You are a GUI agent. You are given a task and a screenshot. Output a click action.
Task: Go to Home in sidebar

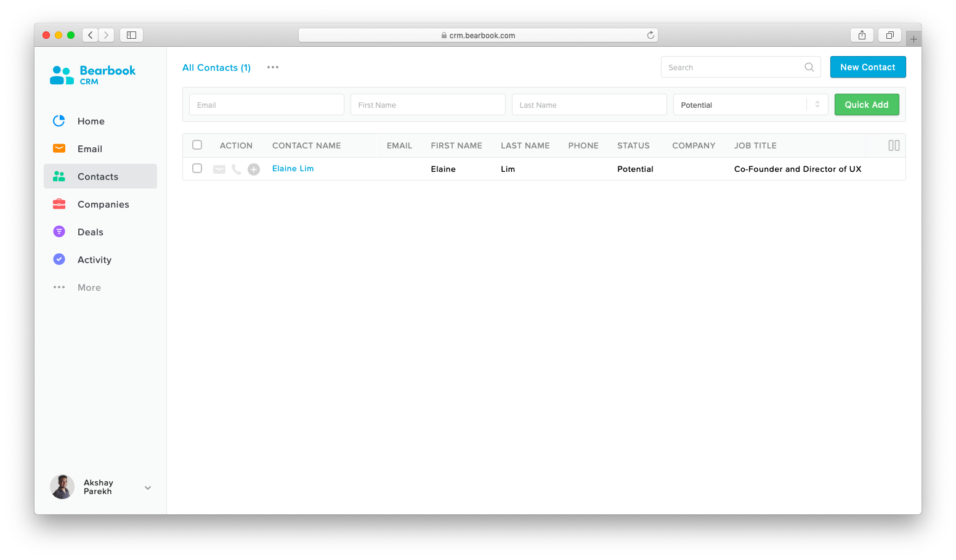tap(100, 121)
